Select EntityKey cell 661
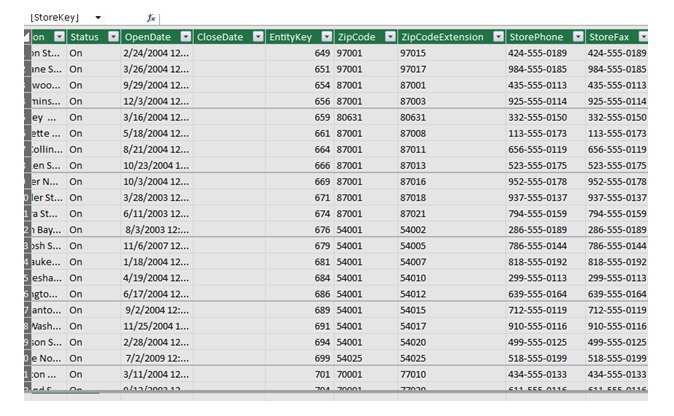Viewport: 674px width, 416px height. click(x=300, y=134)
